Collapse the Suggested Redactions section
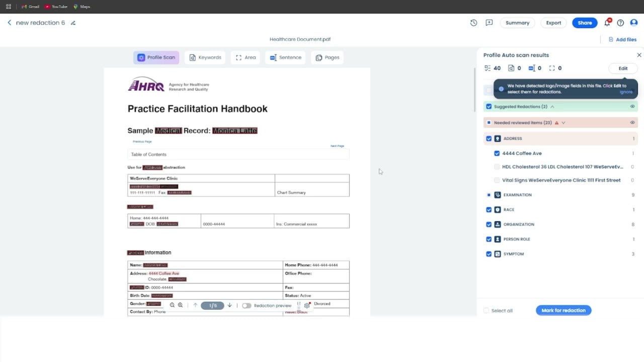The width and height of the screenshot is (644, 362). coord(552,107)
